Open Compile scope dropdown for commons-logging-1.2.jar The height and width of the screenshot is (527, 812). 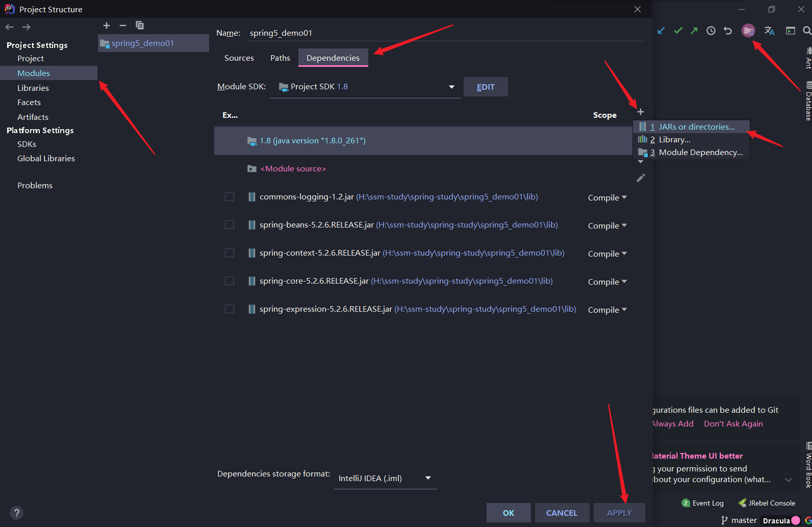pos(607,197)
